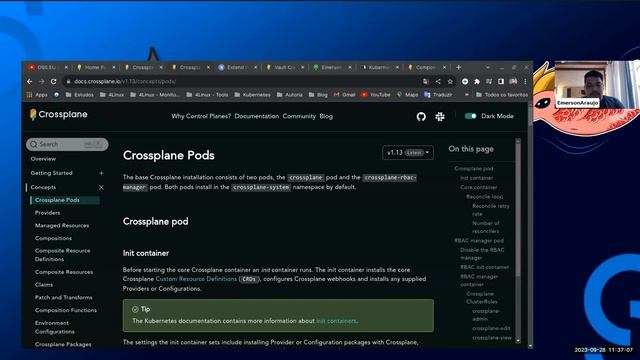This screenshot has height=360, width=640.
Task: Open Patch and Transforms sidebar item
Action: click(x=64, y=297)
